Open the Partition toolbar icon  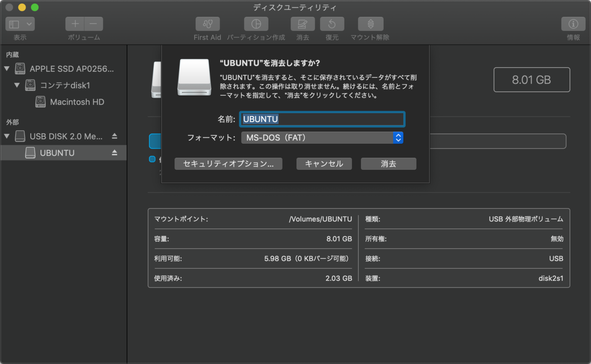256,24
